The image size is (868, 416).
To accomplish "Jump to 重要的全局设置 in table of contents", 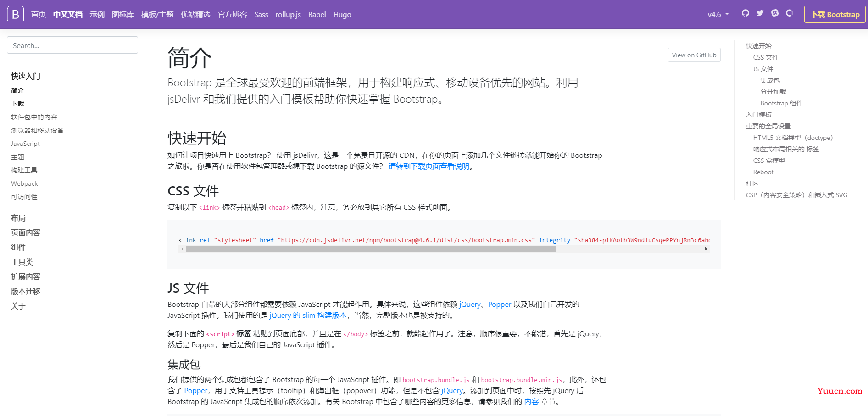I will pyautogui.click(x=768, y=126).
